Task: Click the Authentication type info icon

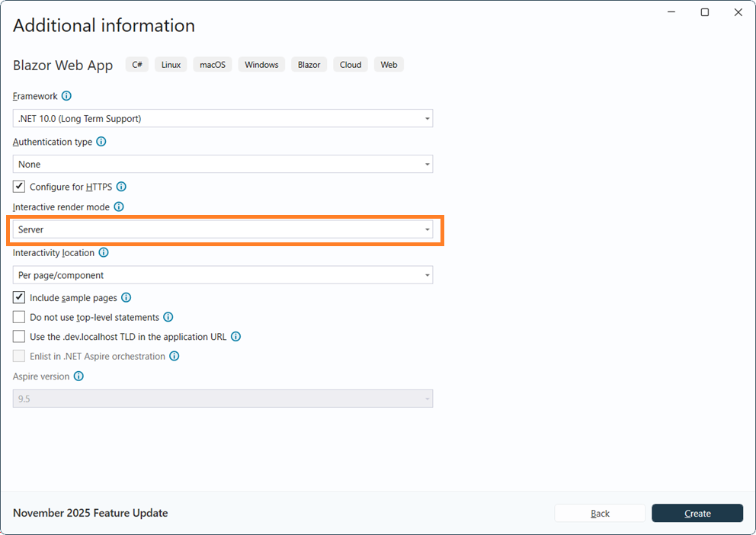Action: [x=101, y=142]
